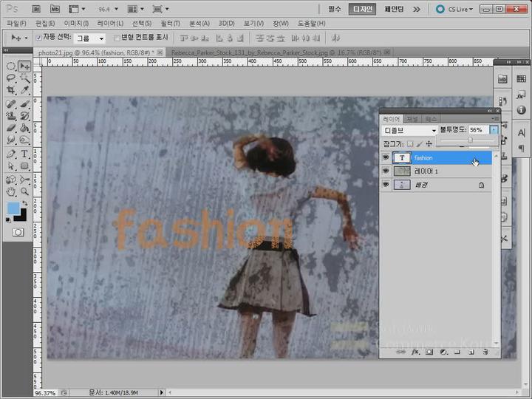The image size is (532, 399).
Task: Launch Mini Bridge from top bar
Action: [55, 9]
